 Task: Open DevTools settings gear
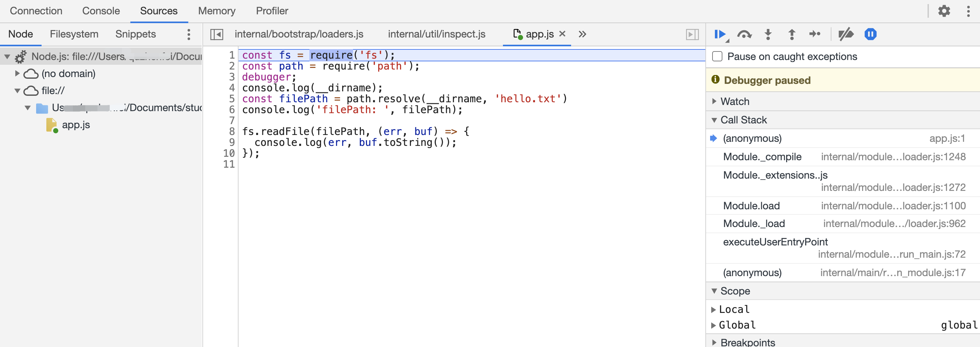coord(944,11)
